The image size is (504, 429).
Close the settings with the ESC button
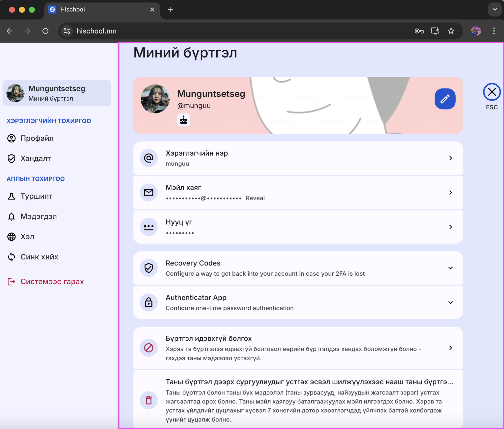(x=492, y=92)
